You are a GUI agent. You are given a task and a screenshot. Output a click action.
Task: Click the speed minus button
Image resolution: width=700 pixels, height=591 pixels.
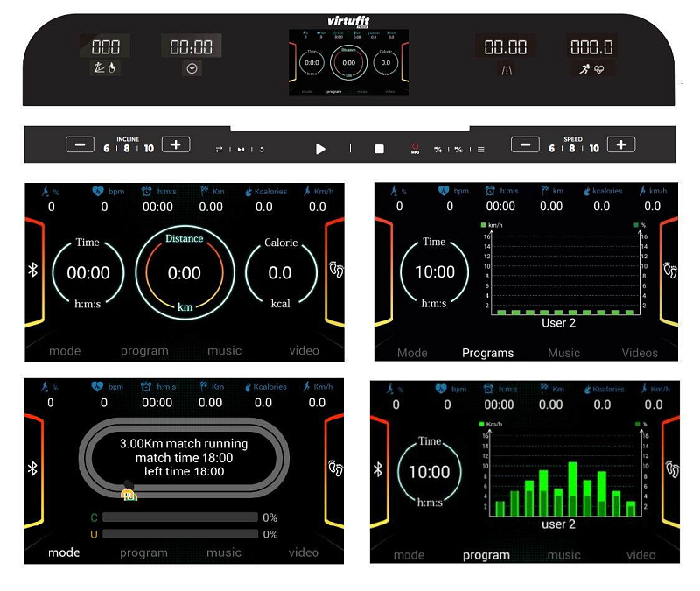(525, 144)
